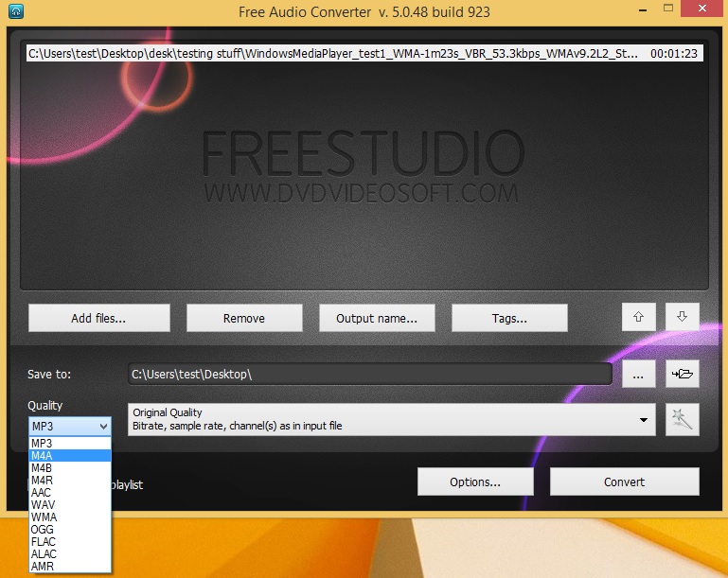Open the Output name... dialog

377,318
